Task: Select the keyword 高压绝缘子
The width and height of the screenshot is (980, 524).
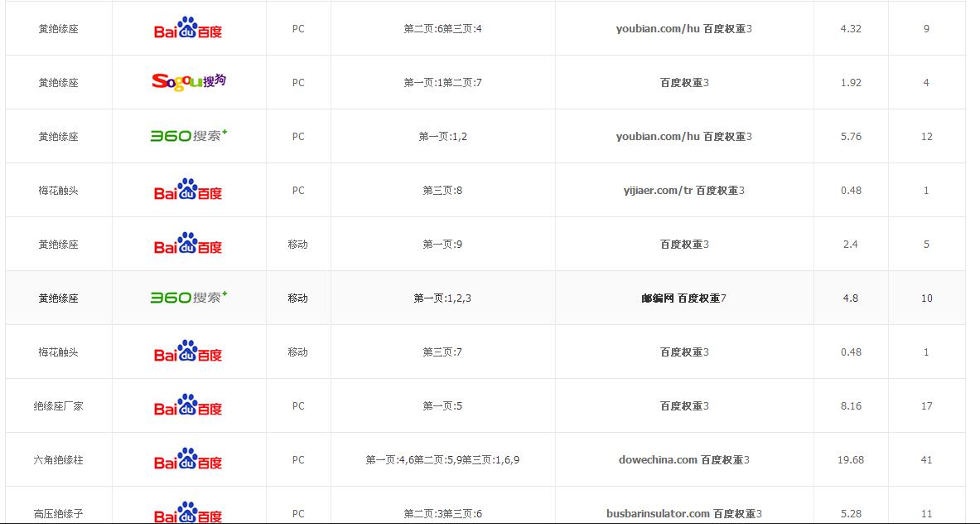Action: click(58, 514)
